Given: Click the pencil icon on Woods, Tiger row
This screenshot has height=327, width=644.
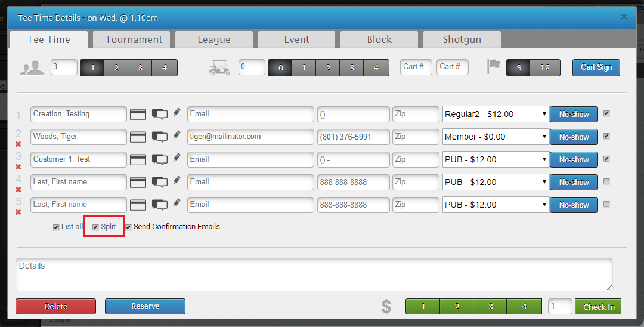Looking at the screenshot, I should point(177,135).
